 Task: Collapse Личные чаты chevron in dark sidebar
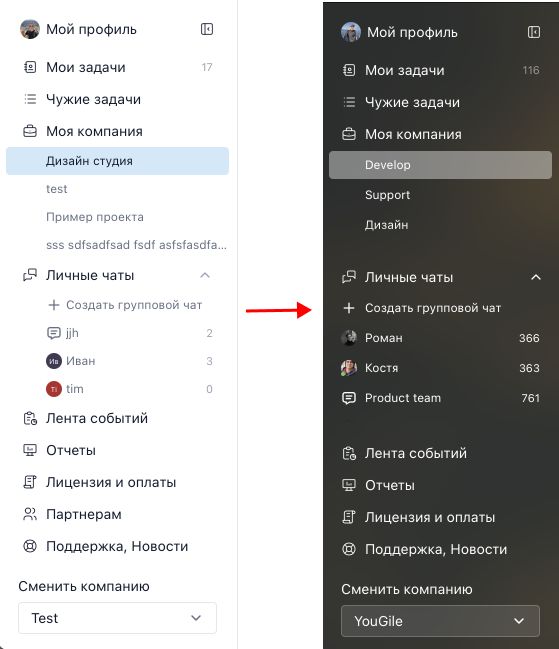(x=536, y=277)
